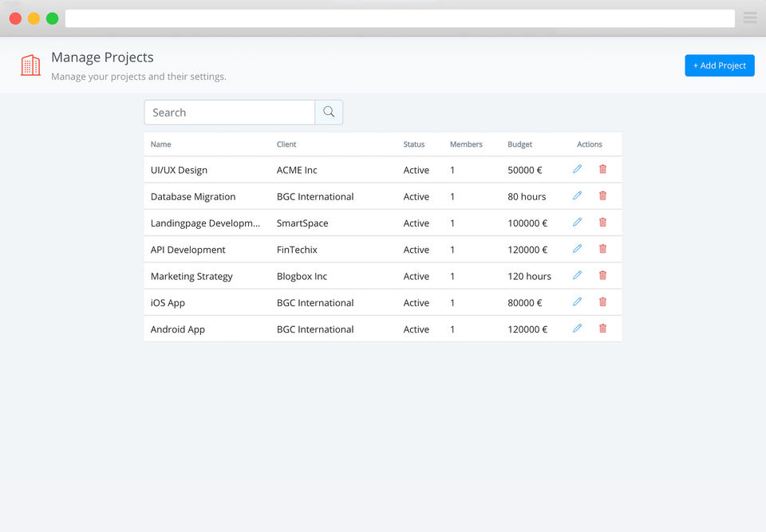The width and height of the screenshot is (766, 532).
Task: Edit the iOS App project
Action: point(577,301)
